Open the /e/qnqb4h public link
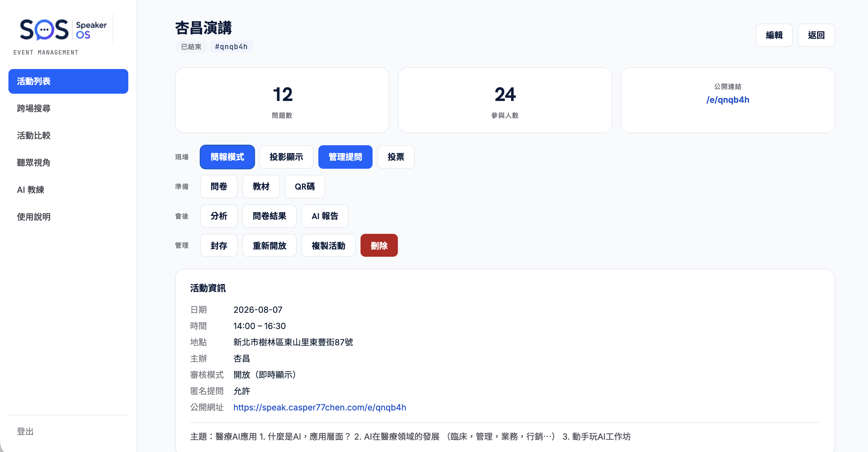The height and width of the screenshot is (452, 868). [x=727, y=100]
